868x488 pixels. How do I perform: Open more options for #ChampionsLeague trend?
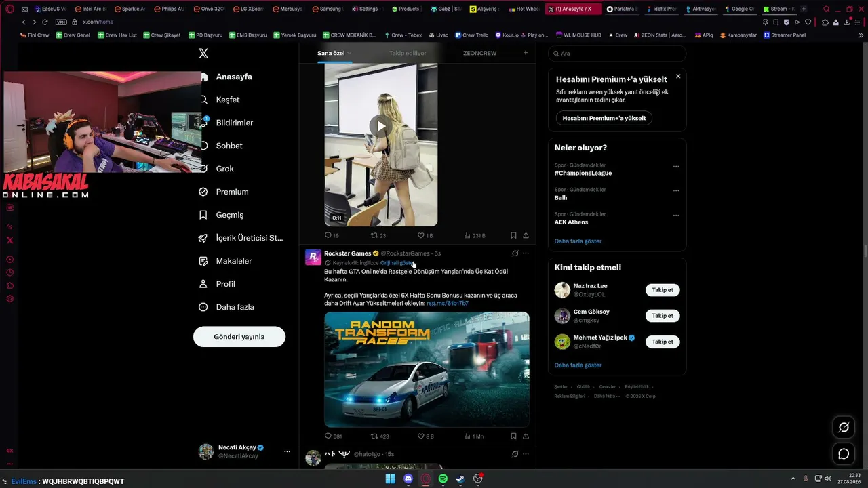point(676,167)
